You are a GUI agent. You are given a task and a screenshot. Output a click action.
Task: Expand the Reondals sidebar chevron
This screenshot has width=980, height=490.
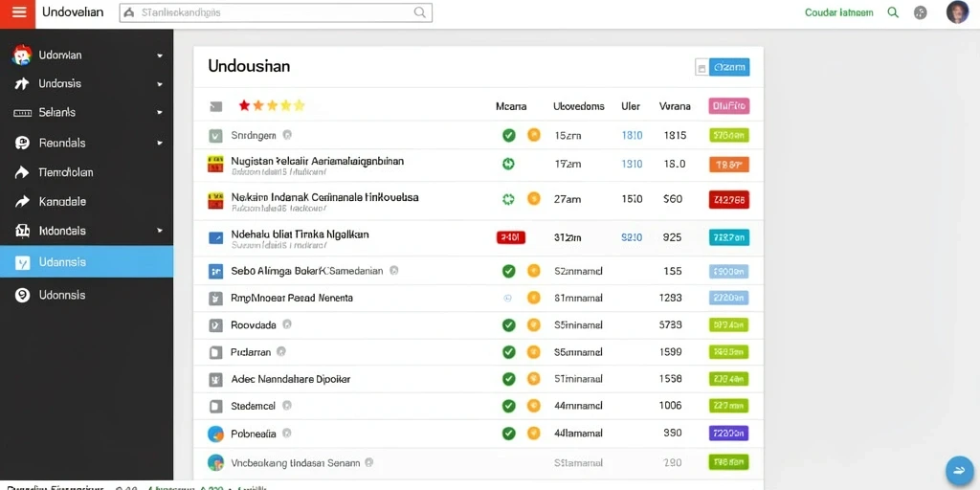coord(160,144)
